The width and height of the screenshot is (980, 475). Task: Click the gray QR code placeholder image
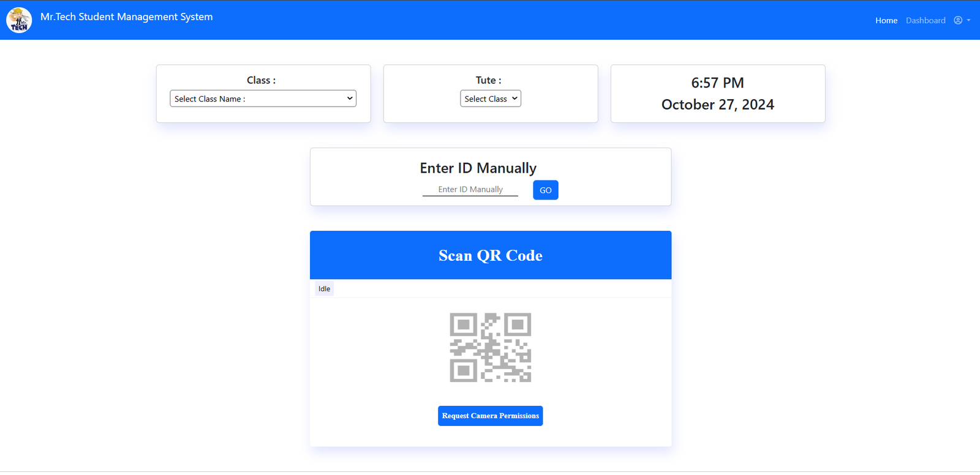click(490, 348)
